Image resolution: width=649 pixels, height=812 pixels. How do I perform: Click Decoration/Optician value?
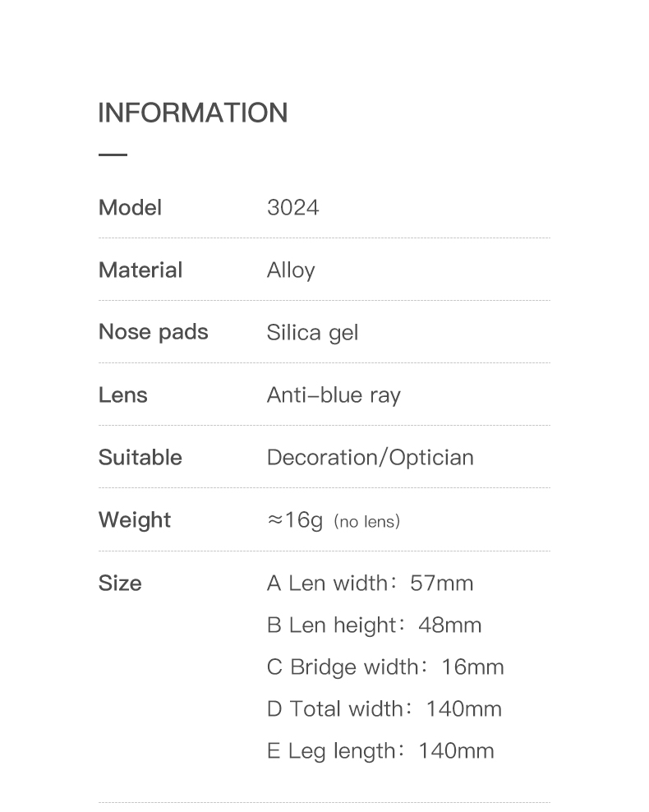(x=370, y=458)
